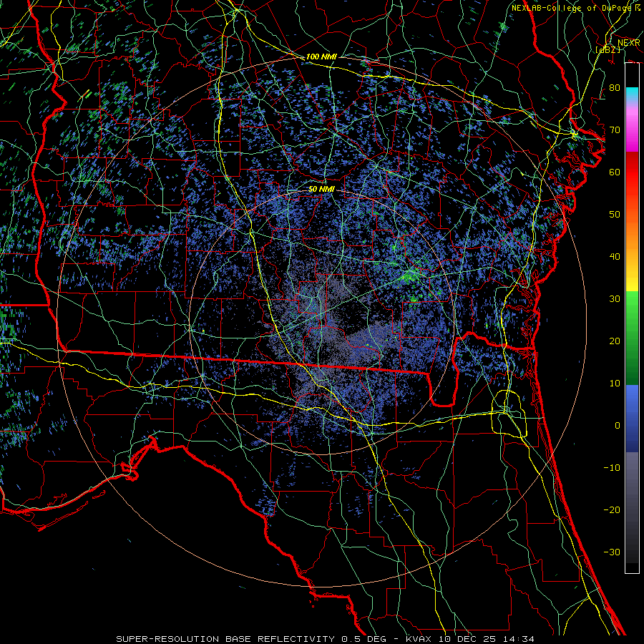Click the 10 value on dBZ scale
644x644 pixels.
tap(615, 384)
